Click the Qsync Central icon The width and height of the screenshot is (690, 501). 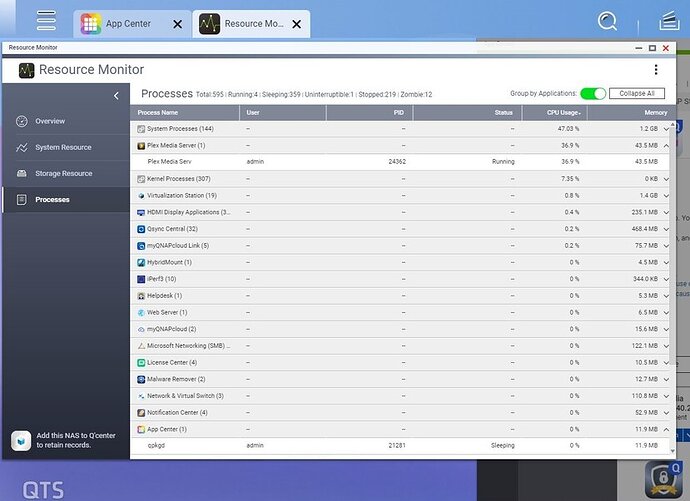click(x=141, y=229)
